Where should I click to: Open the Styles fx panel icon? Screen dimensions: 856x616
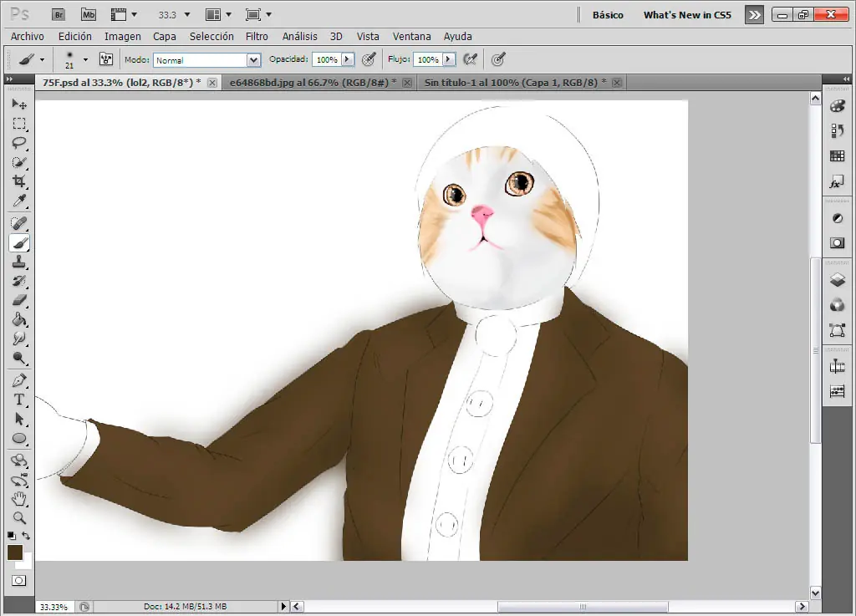tap(837, 181)
